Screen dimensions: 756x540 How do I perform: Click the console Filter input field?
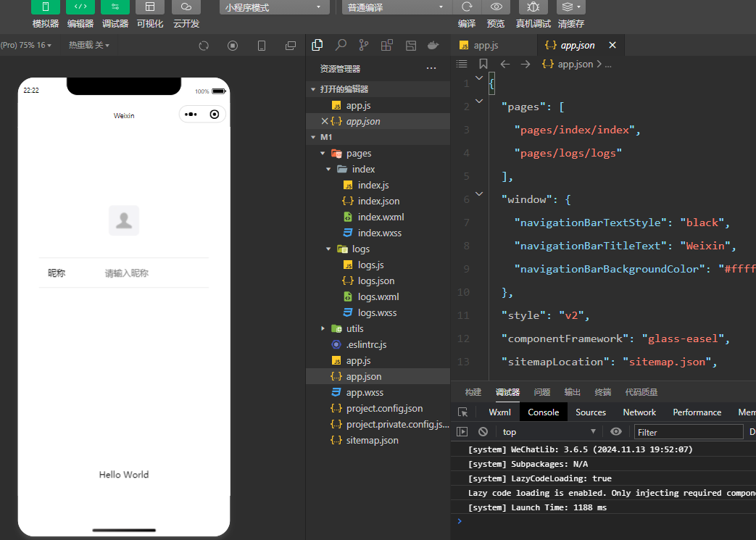click(688, 432)
